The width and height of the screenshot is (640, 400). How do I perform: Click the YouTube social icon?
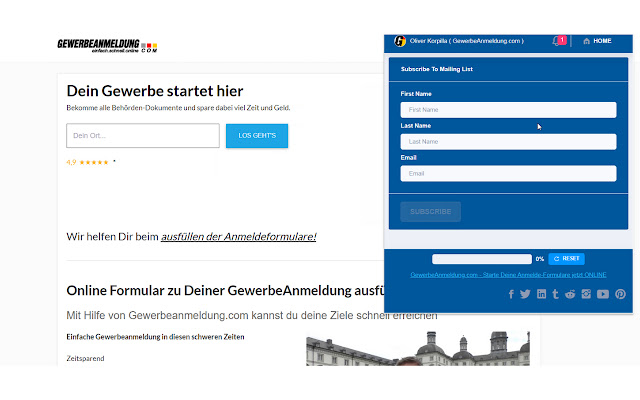(x=603, y=294)
